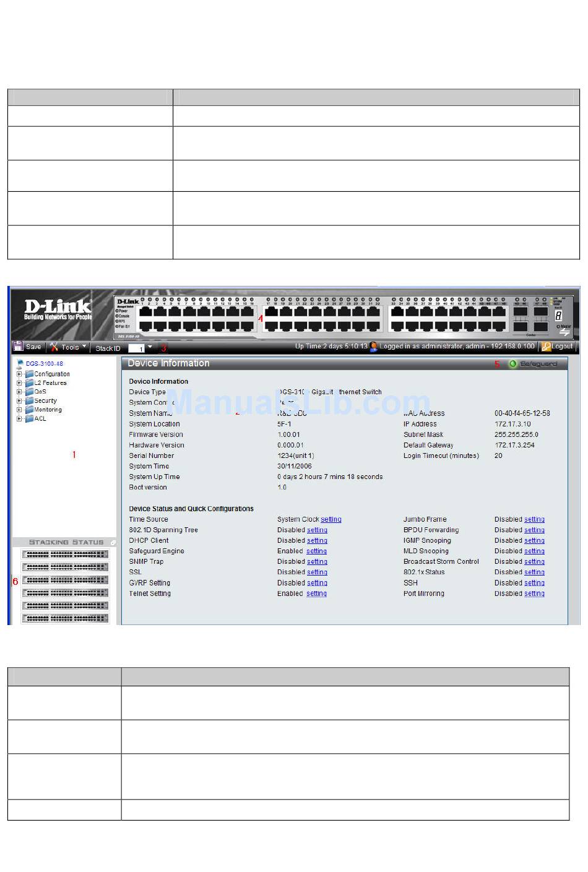Open the IGMP Snooping setting link

[534, 541]
